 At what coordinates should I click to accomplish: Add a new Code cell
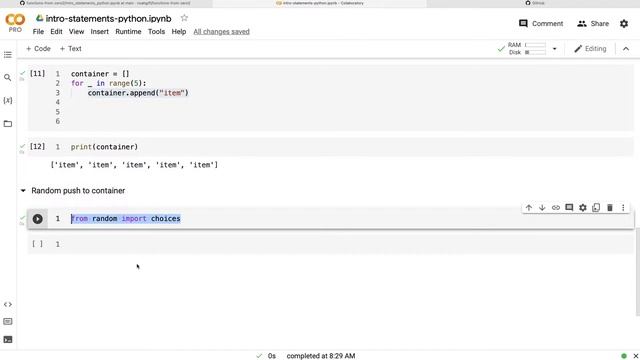(x=38, y=49)
